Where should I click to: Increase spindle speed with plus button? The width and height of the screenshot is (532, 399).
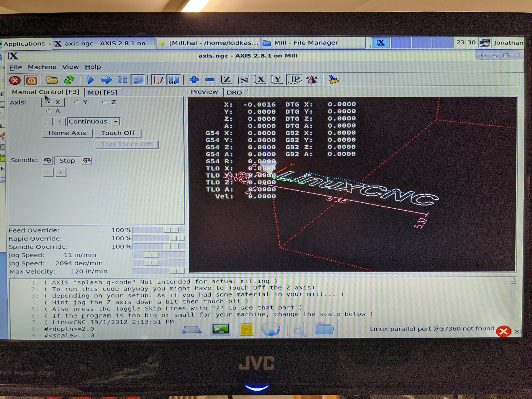click(x=60, y=173)
